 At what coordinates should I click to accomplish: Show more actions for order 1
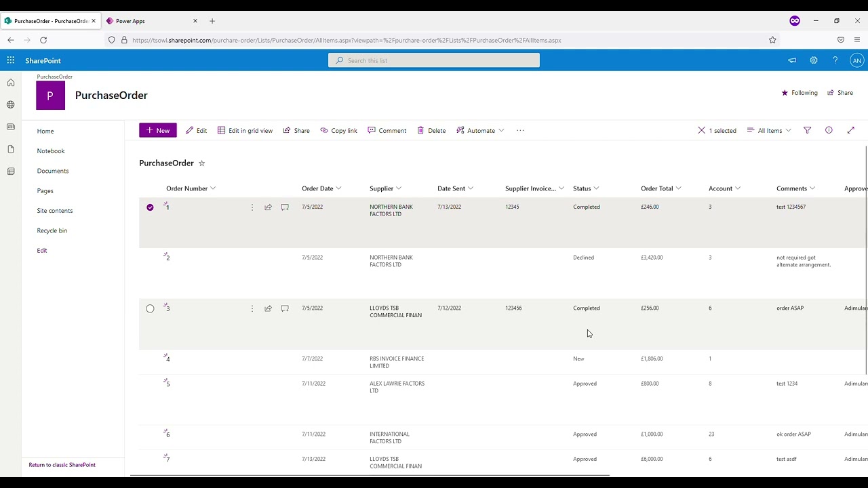[252, 207]
